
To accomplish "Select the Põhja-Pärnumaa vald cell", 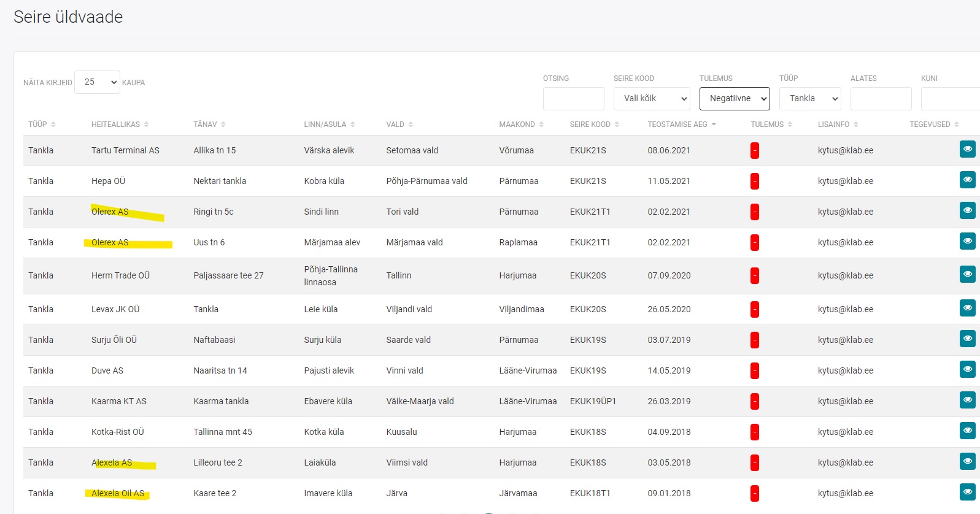I will click(x=426, y=181).
